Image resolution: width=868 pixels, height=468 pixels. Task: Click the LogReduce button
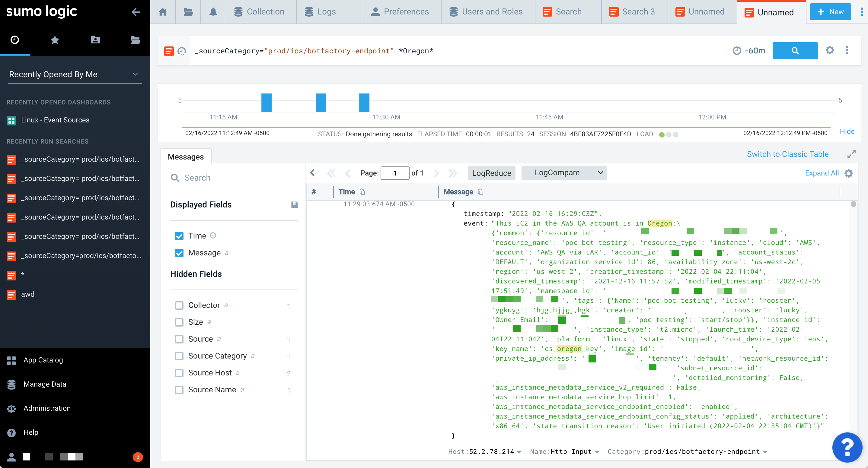(491, 173)
